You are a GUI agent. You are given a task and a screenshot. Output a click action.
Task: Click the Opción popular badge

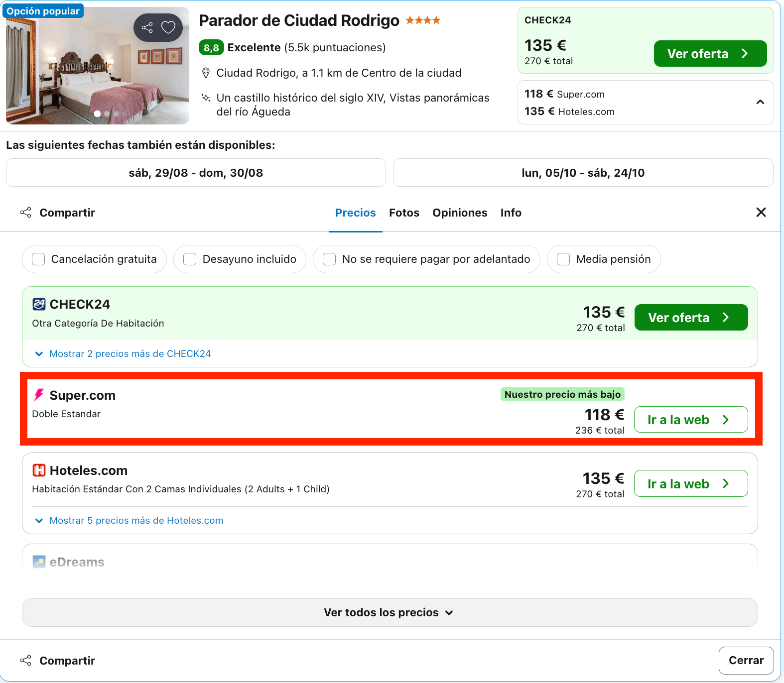point(43,11)
